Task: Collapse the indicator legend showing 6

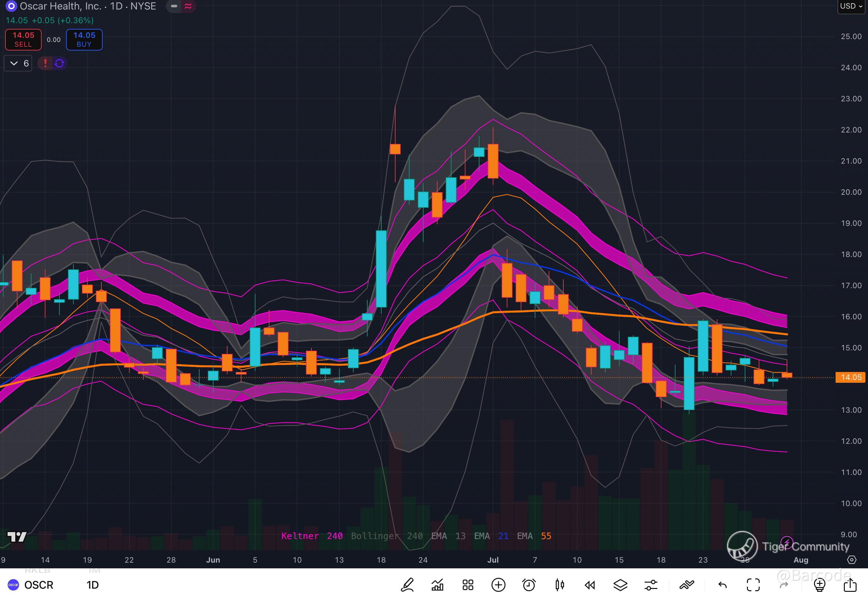Action: 18,64
